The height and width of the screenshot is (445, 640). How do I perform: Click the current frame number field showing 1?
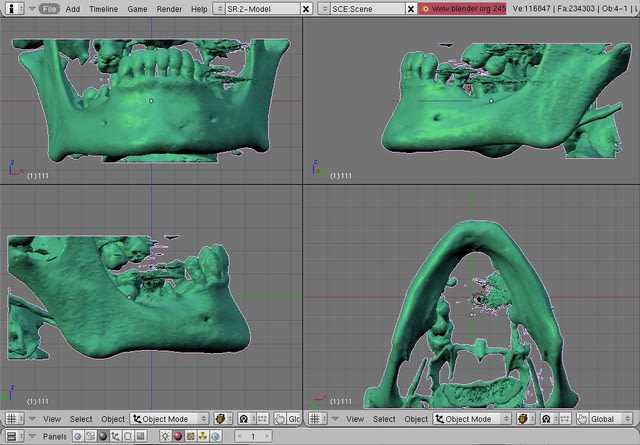click(x=253, y=436)
